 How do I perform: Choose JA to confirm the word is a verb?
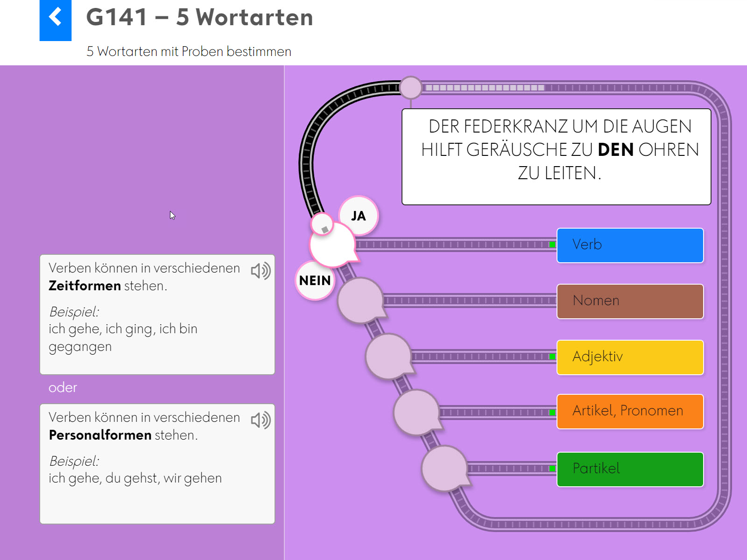(358, 215)
